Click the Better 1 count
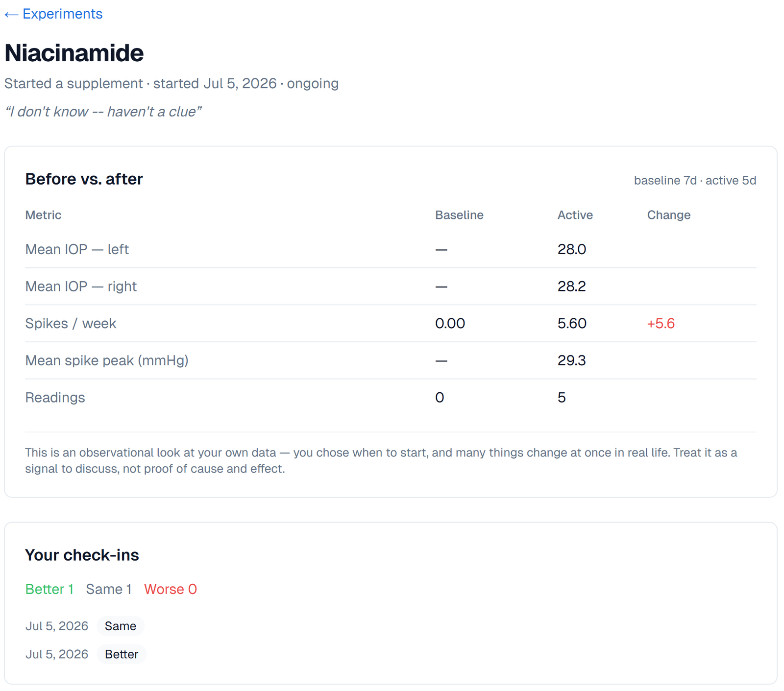The width and height of the screenshot is (784, 691). coord(49,589)
